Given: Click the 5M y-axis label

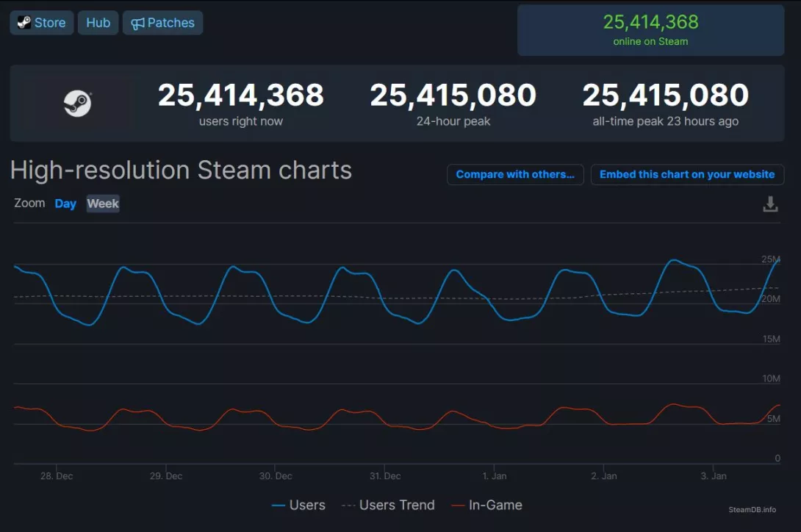Looking at the screenshot, I should (773, 419).
